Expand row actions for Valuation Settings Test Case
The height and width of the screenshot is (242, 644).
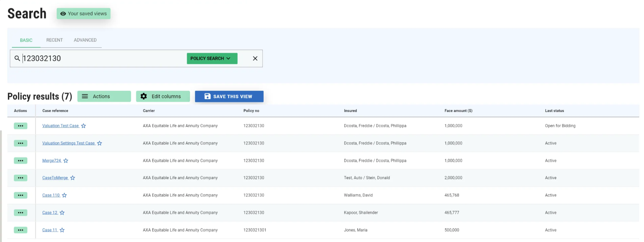coord(21,143)
